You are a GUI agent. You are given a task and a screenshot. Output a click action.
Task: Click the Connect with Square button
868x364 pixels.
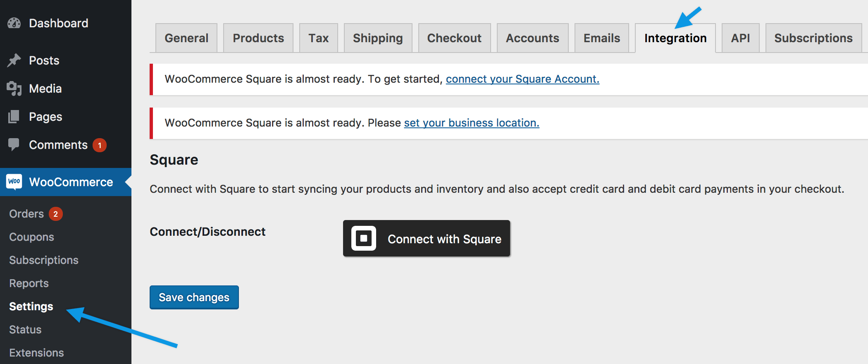coord(427,238)
